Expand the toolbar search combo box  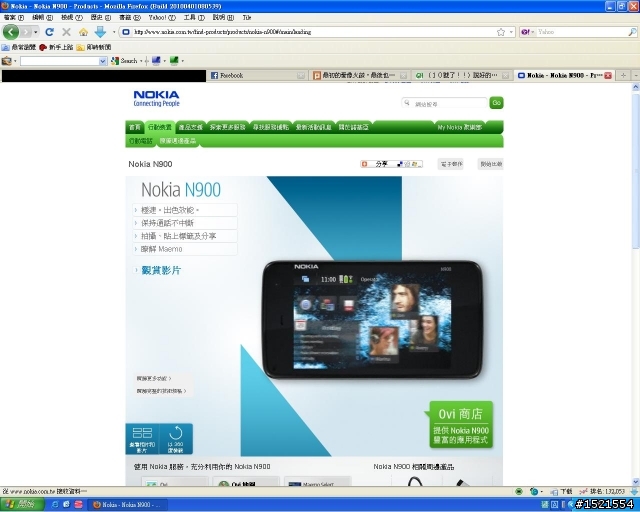(x=102, y=61)
